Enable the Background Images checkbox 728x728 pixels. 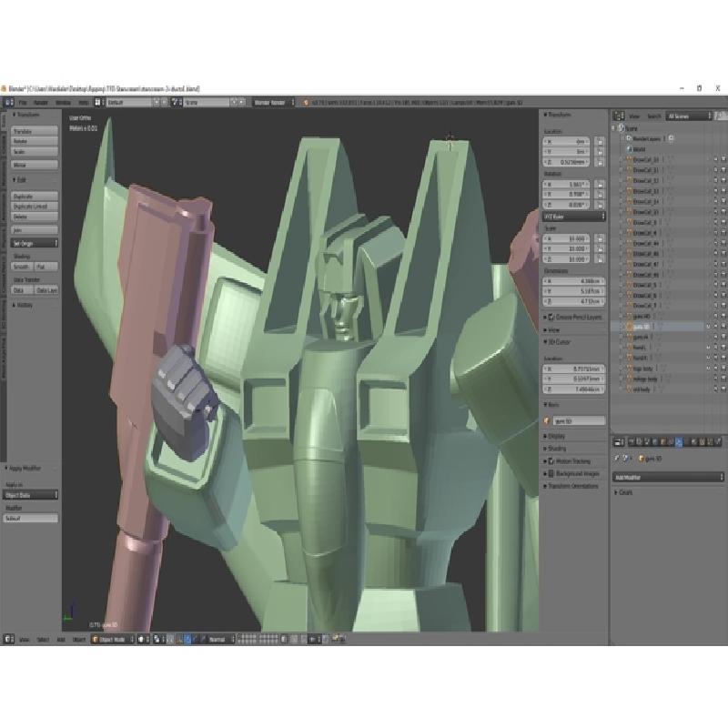[x=551, y=473]
